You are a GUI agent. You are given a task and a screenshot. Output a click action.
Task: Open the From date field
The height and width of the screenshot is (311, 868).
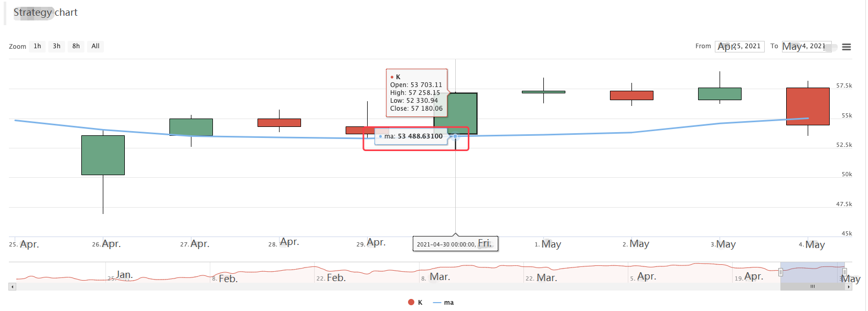coord(740,46)
